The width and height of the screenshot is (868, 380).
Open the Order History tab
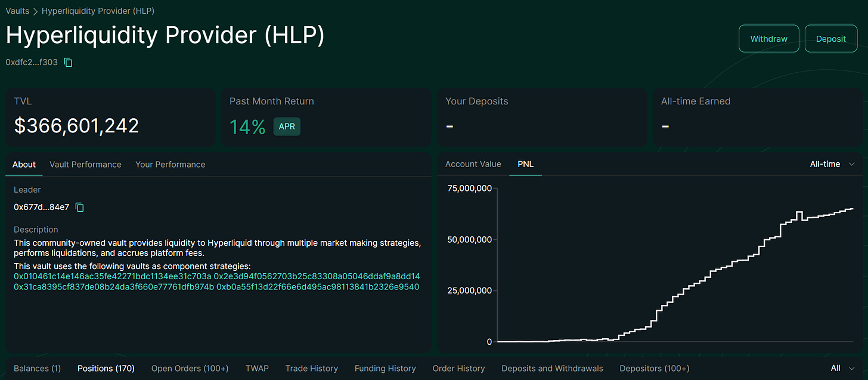coord(458,368)
